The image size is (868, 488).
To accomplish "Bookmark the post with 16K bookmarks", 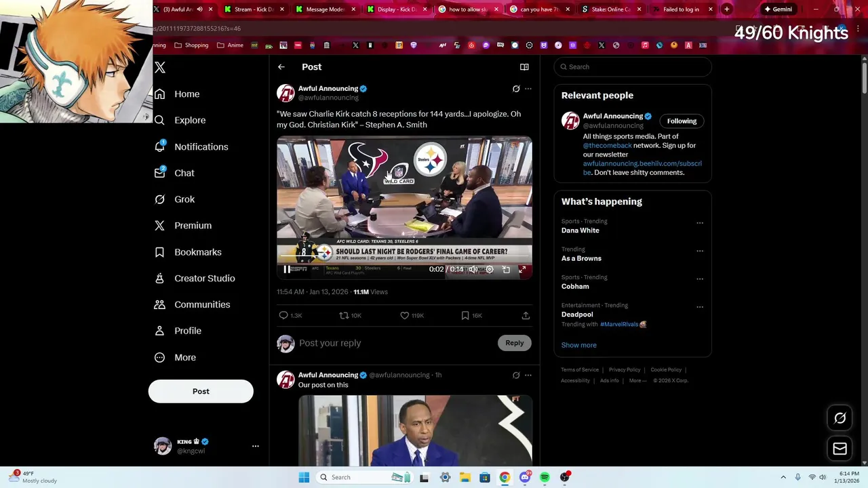I will pos(471,316).
